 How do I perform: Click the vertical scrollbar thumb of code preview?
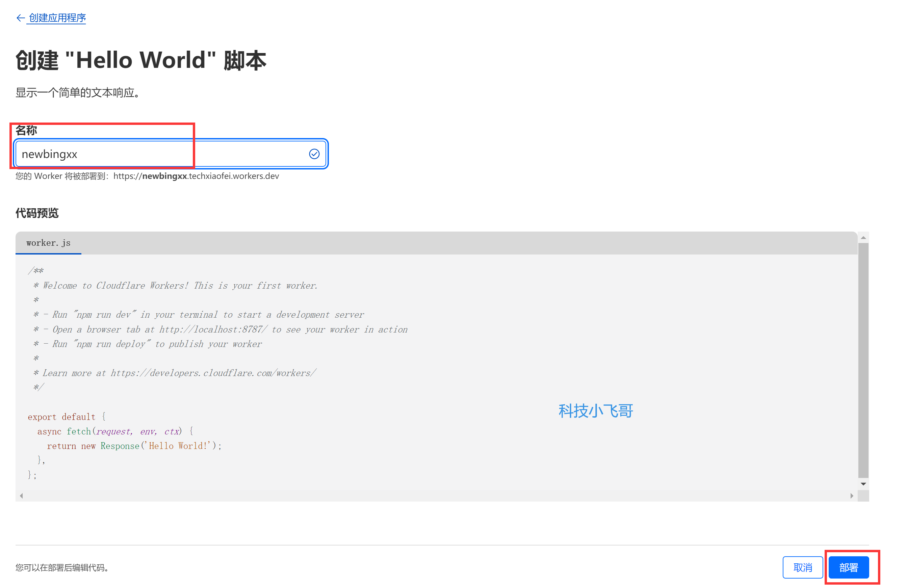click(863, 360)
